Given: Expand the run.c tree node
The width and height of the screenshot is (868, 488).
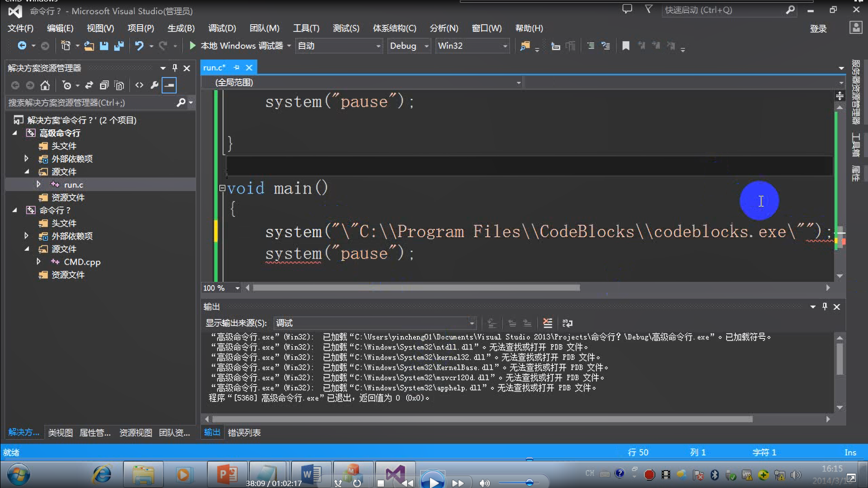Looking at the screenshot, I should pyautogui.click(x=38, y=184).
